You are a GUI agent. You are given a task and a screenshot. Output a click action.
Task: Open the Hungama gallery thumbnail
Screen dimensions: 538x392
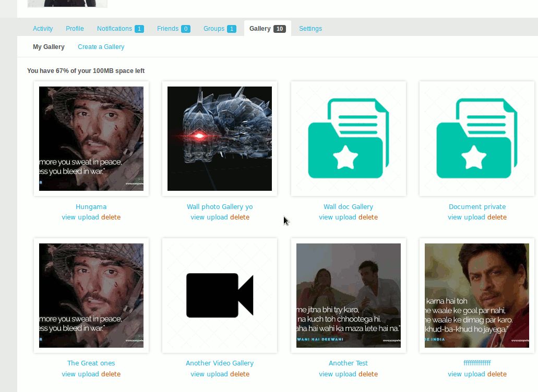[x=91, y=139]
